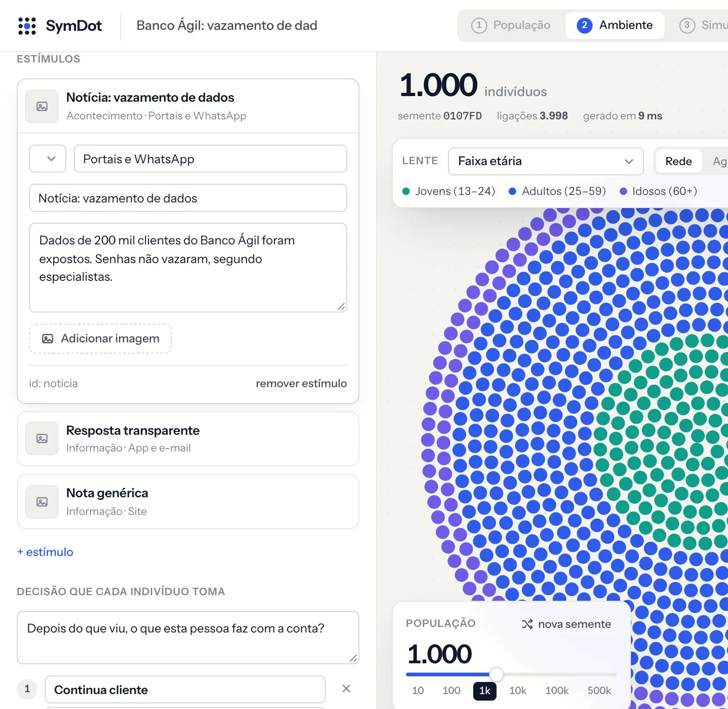Screen dimensions: 728x709
Task: Open the Faixa etária lens dropdown
Action: [546, 161]
